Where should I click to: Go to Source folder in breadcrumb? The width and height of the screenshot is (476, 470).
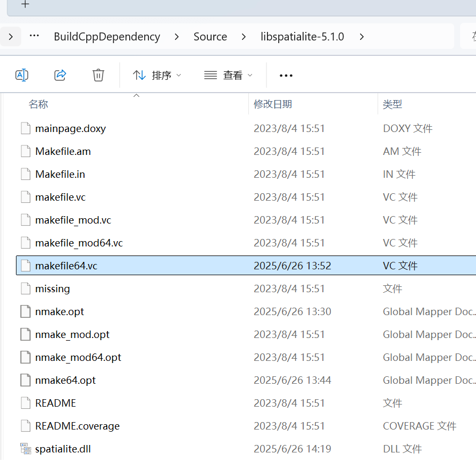210,37
